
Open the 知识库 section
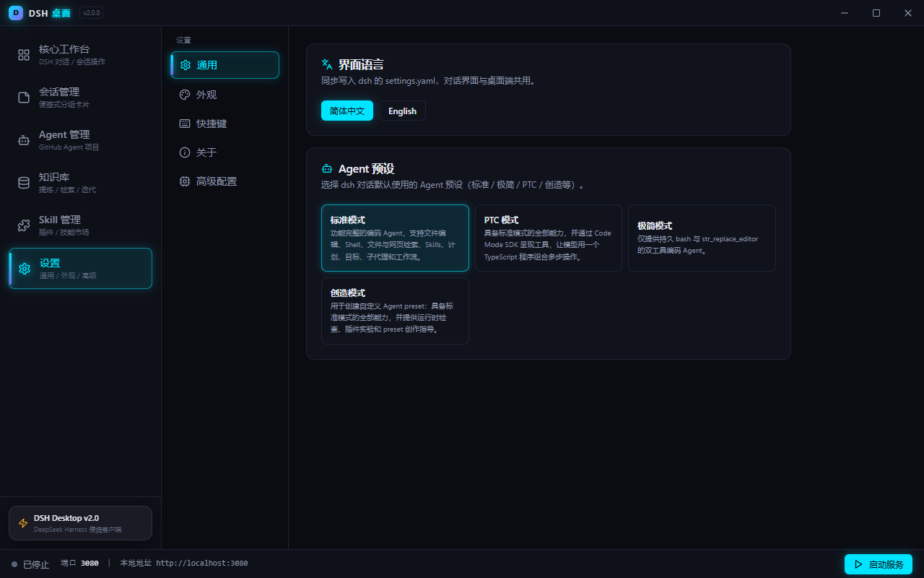(81, 183)
